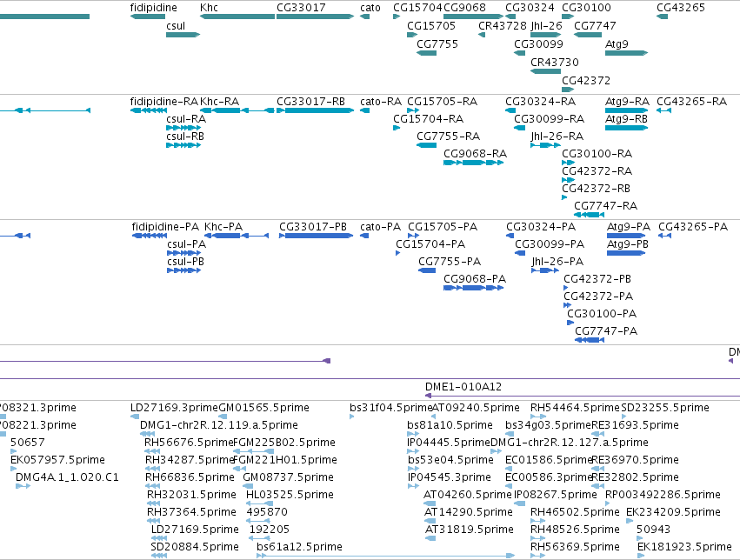Open the csul-PB label
Viewport: 740px width, 560px height.
click(x=185, y=262)
